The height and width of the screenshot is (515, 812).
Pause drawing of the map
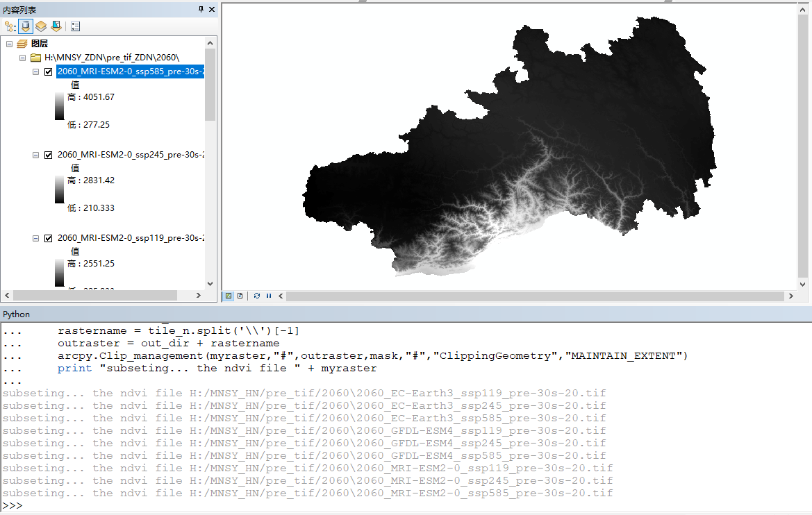click(x=269, y=296)
